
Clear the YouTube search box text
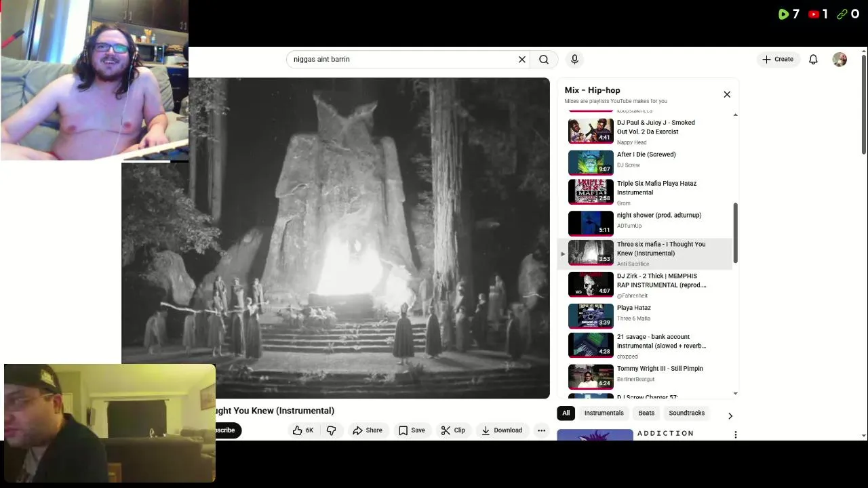(x=522, y=60)
